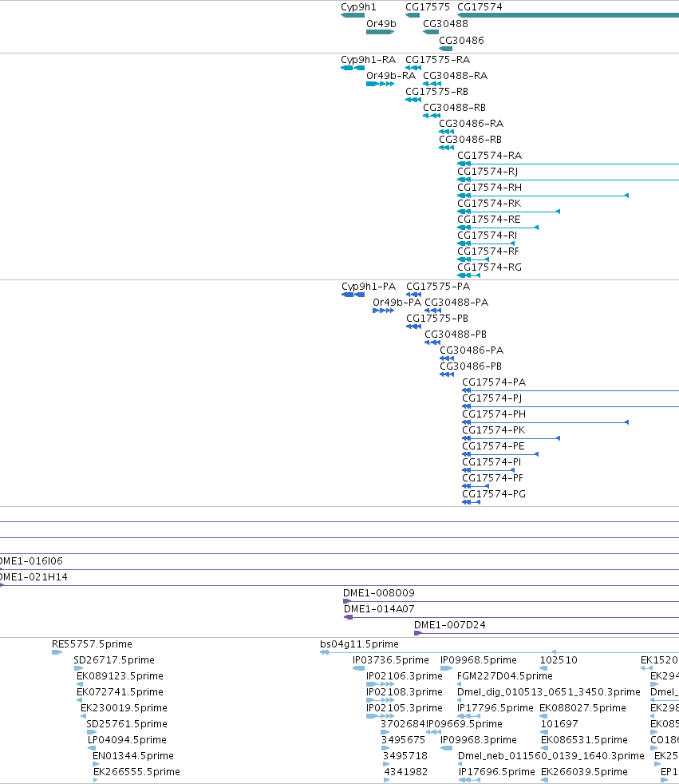Image resolution: width=679 pixels, height=784 pixels.
Task: Open EST EK266555.5prime
Action: coord(137,773)
